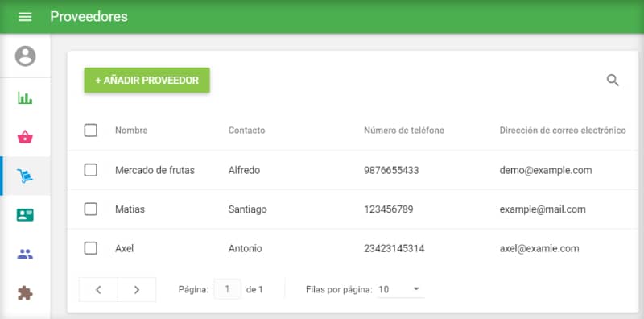Toggle the select-all header checkbox
644x319 pixels.
pyautogui.click(x=91, y=130)
